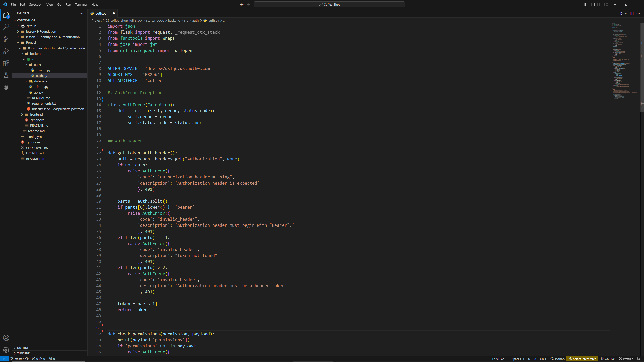Viewport: 644px width, 362px height.
Task: Toggle the Secondary Side Bar layout button
Action: [599, 4]
